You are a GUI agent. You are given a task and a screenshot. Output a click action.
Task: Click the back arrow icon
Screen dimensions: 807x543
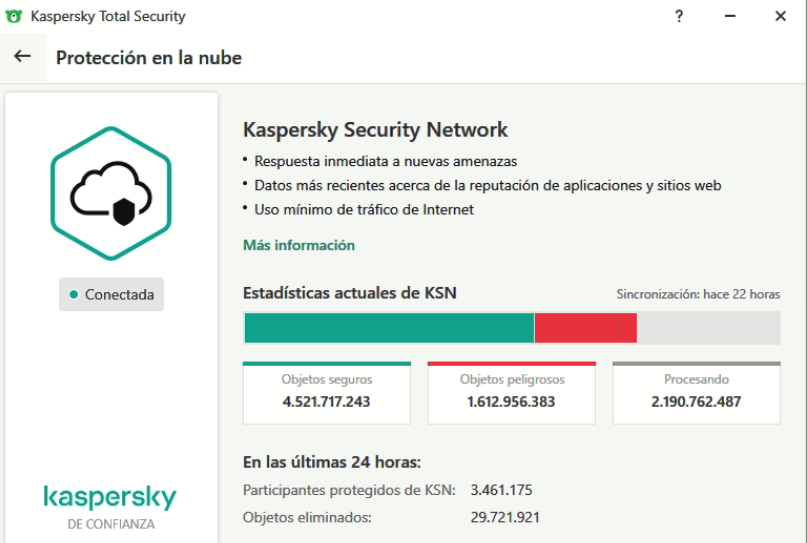click(23, 57)
